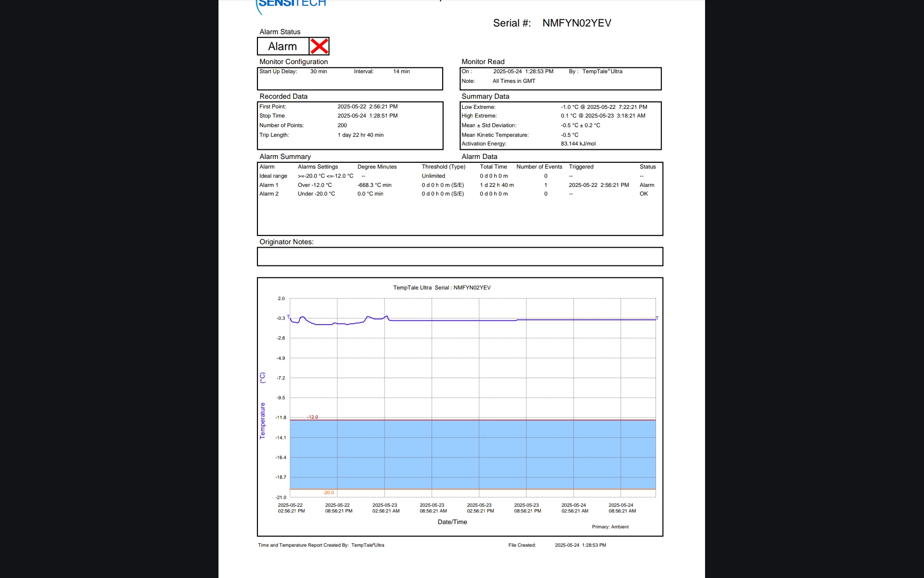Select Alarm 1 setting Over -12.0 °C
This screenshot has width=924, height=578.
[315, 185]
